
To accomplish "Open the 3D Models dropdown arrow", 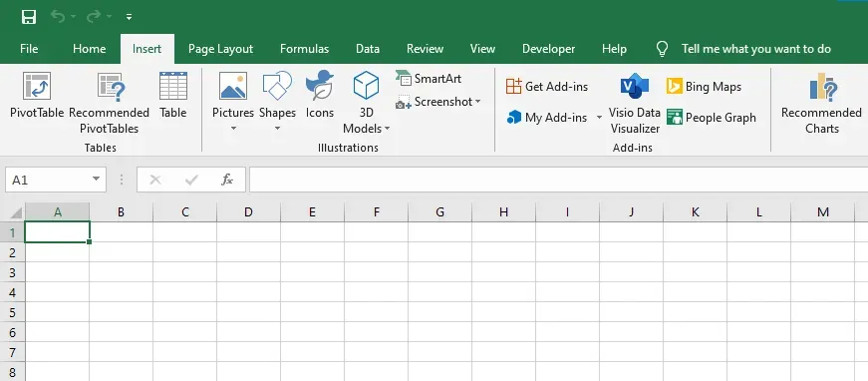I will point(387,129).
